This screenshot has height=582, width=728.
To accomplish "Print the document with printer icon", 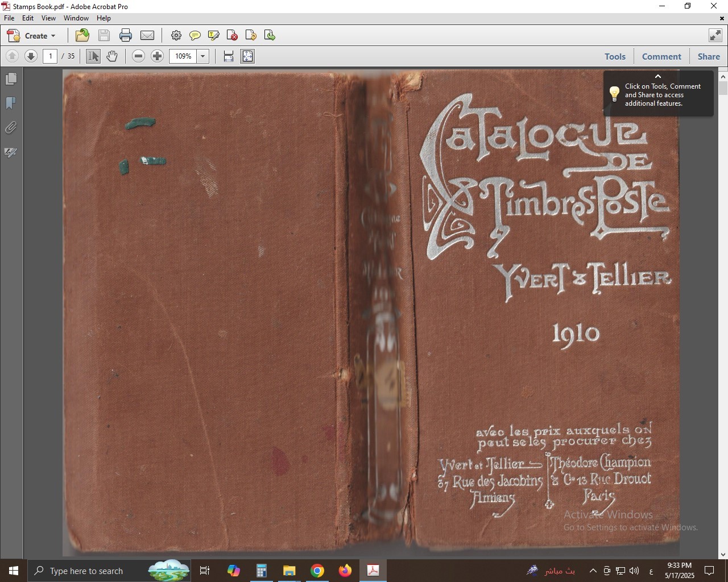I will coord(126,35).
